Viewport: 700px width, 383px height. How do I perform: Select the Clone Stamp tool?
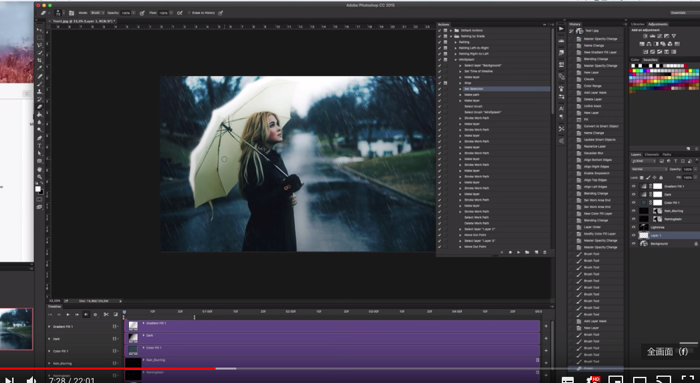[x=40, y=91]
